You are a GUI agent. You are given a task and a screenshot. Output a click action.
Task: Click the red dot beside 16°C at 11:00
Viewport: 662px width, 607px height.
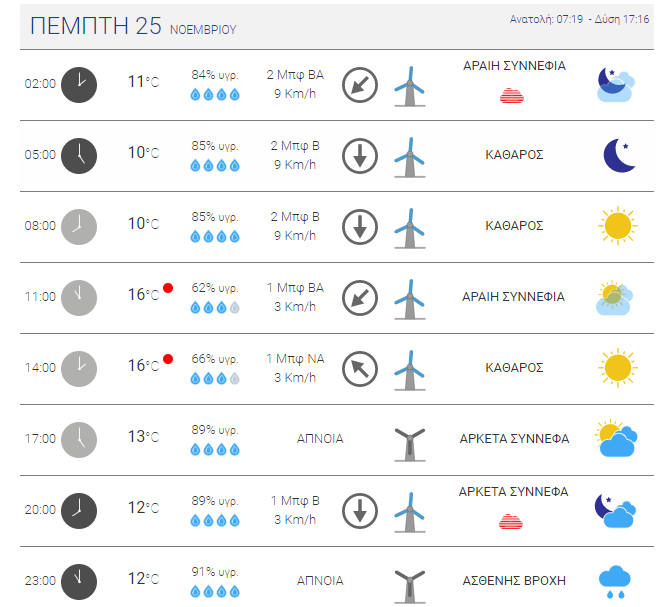(168, 288)
